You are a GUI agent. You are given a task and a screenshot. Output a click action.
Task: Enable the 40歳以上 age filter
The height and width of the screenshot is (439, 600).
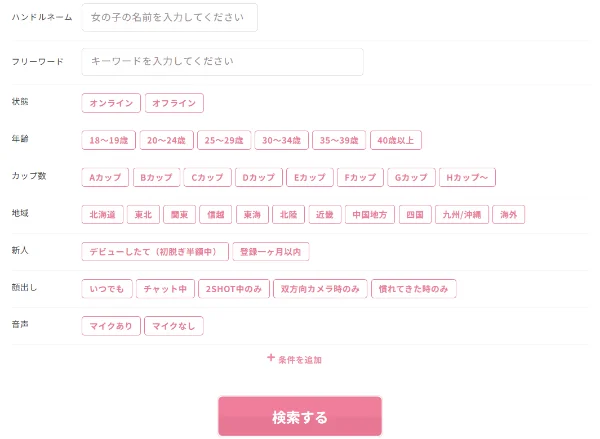click(396, 141)
